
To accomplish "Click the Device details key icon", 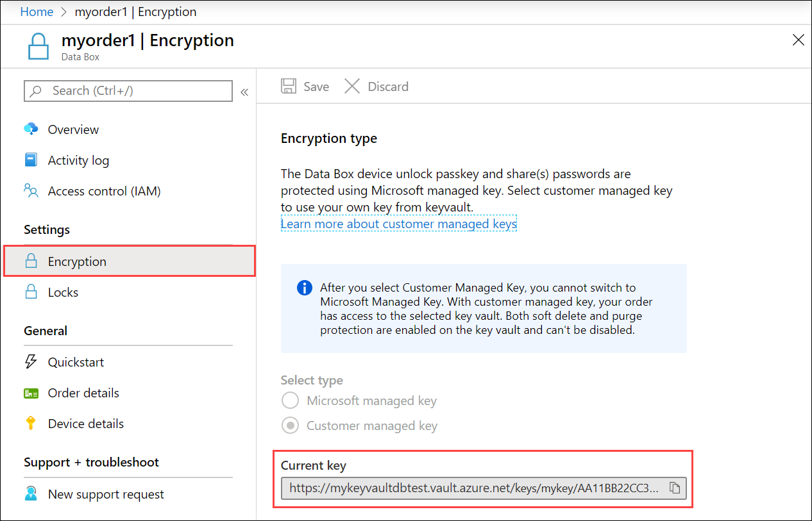I will [30, 423].
